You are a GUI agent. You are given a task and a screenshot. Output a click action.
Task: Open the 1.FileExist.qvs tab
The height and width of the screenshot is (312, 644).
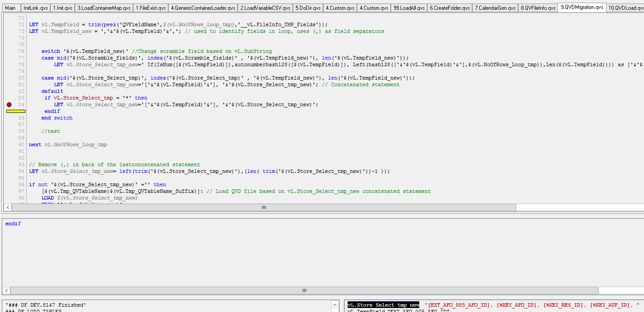tap(151, 8)
